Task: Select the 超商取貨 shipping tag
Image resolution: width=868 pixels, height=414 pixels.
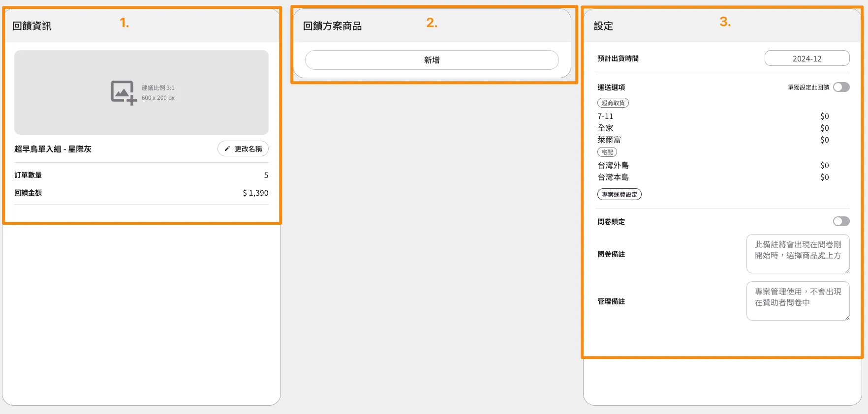Action: (613, 103)
